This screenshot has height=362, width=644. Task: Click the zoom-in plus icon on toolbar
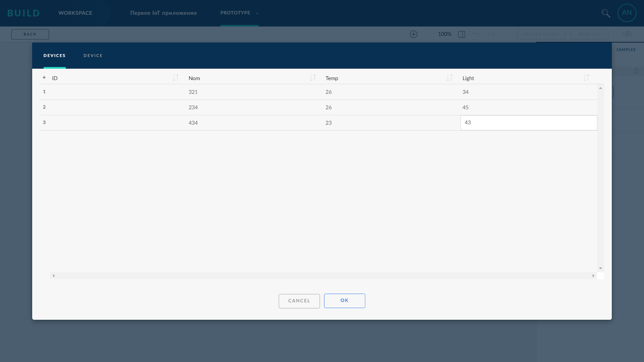(x=413, y=34)
